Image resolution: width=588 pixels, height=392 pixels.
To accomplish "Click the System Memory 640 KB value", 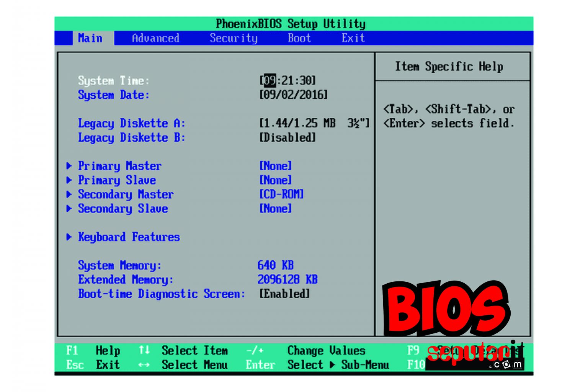I will click(276, 265).
